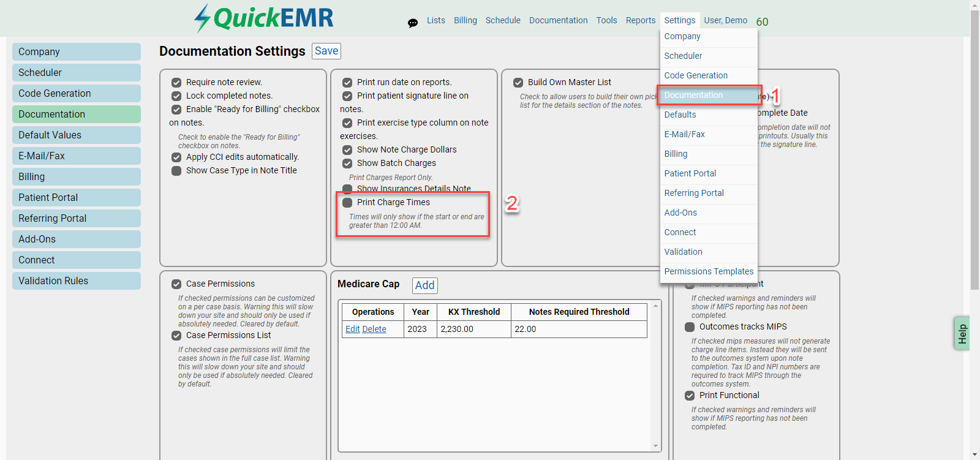Open the Tools menu
This screenshot has height=460, width=980.
607,20
